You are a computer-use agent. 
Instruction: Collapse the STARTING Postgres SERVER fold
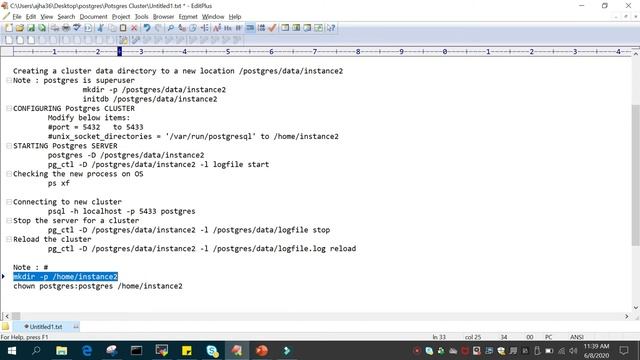(x=9, y=146)
